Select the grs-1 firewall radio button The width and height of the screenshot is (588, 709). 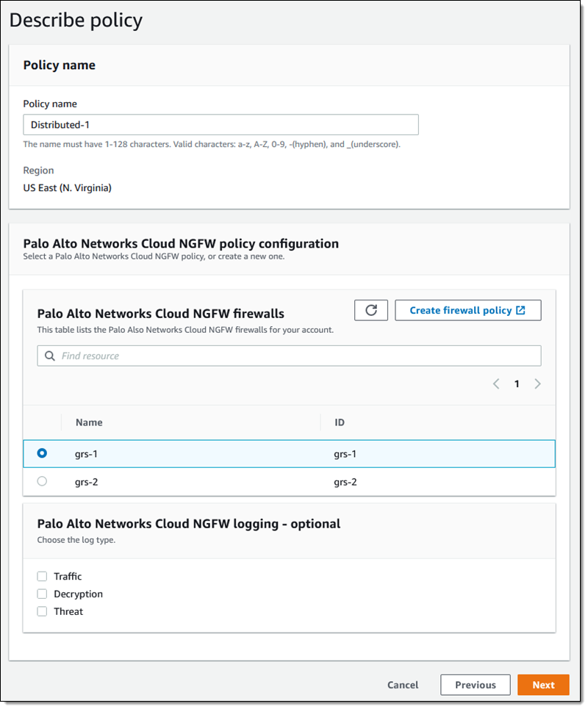pyautogui.click(x=42, y=453)
